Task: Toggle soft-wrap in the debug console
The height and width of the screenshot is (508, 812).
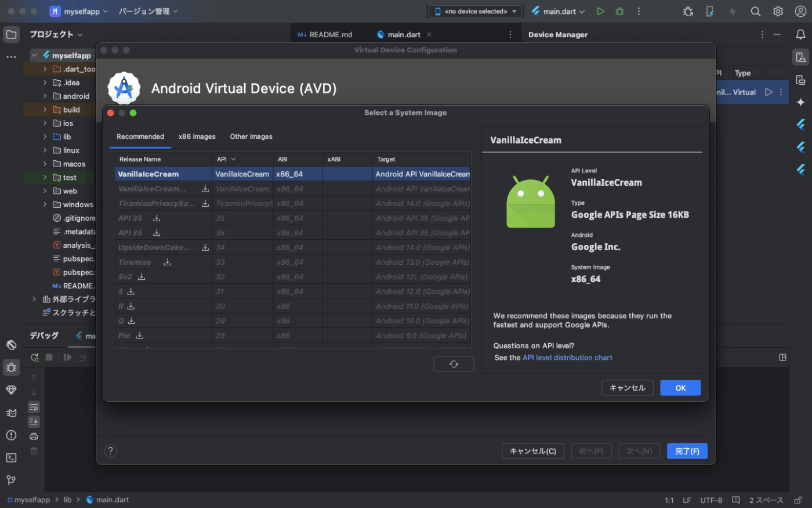Action: 34,407
